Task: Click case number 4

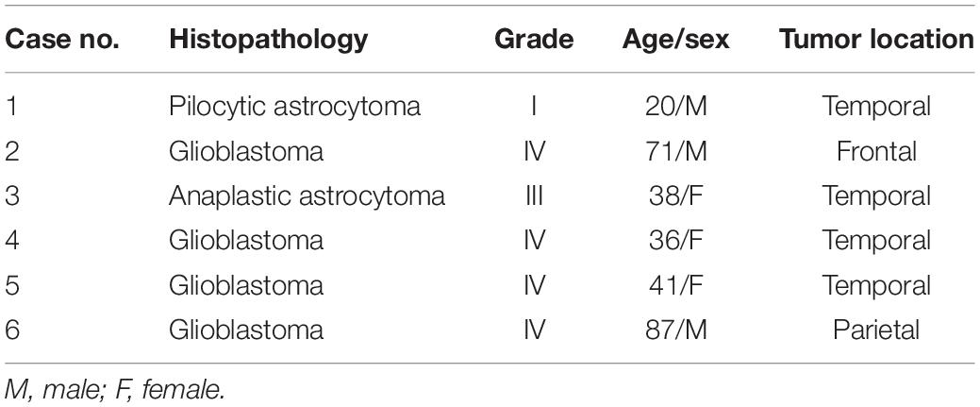Action: point(12,241)
